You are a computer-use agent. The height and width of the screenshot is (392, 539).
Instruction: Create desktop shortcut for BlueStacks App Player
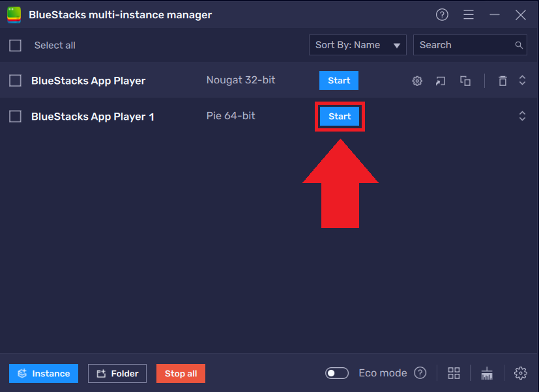(x=441, y=81)
